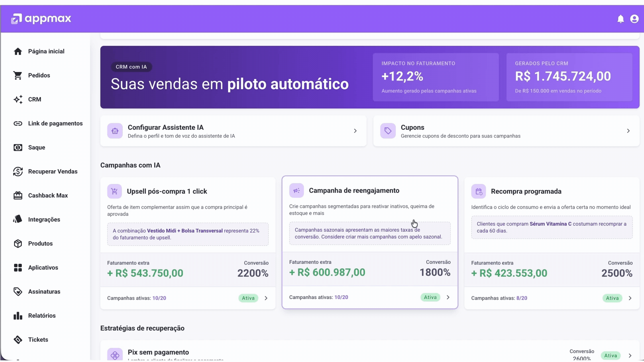Toggle Ativa on Recompra programada
Viewport: 644px width, 362px height.
pos(612,298)
